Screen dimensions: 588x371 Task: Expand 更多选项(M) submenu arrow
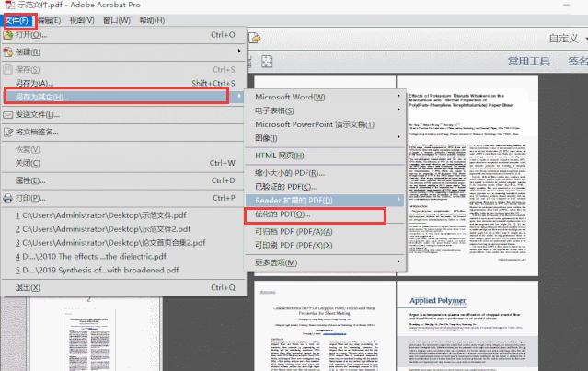tap(398, 261)
